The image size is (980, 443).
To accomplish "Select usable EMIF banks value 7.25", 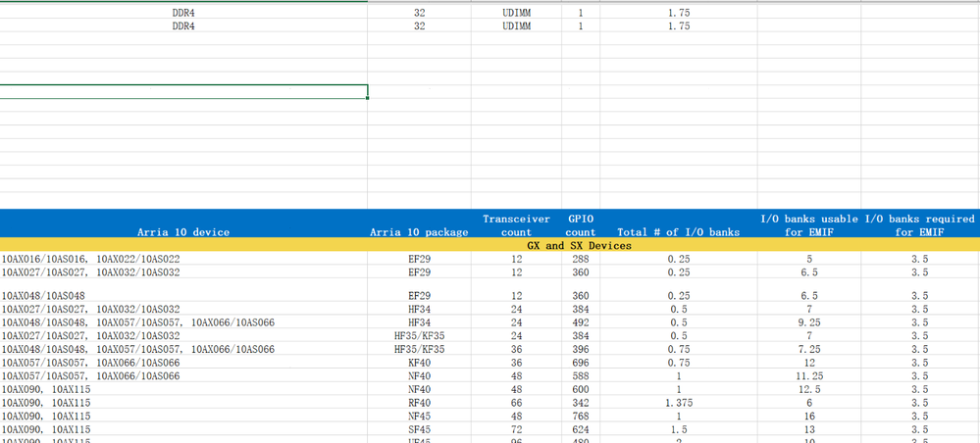I will coord(809,349).
